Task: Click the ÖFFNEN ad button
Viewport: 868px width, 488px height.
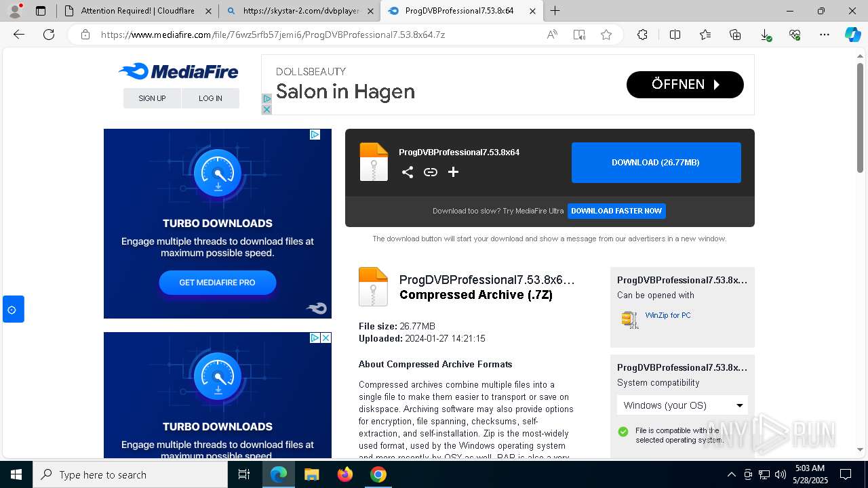Action: (x=685, y=85)
